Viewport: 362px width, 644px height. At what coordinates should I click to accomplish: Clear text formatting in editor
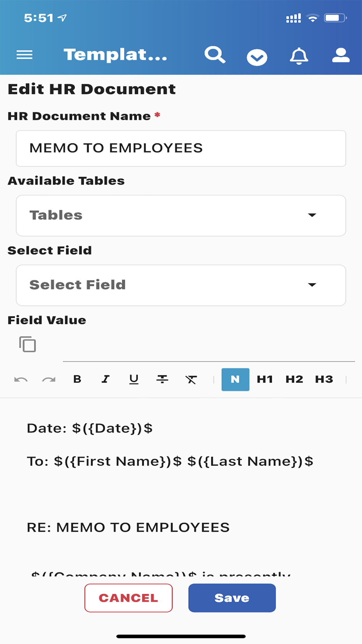(191, 379)
